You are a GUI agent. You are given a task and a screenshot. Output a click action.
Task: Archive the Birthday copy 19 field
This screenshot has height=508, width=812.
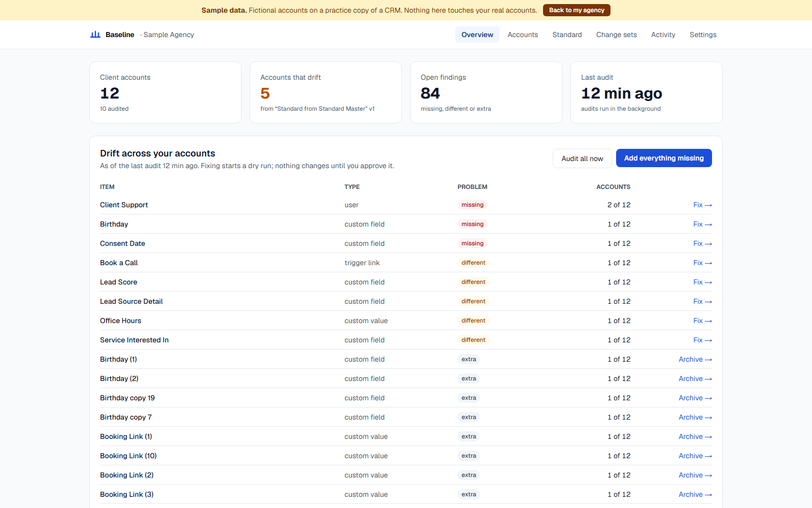click(x=695, y=398)
